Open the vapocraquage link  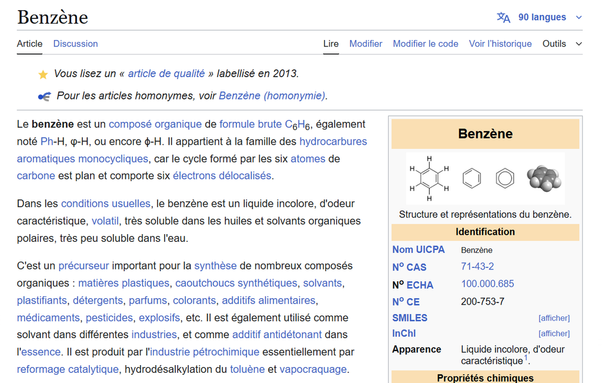314,369
